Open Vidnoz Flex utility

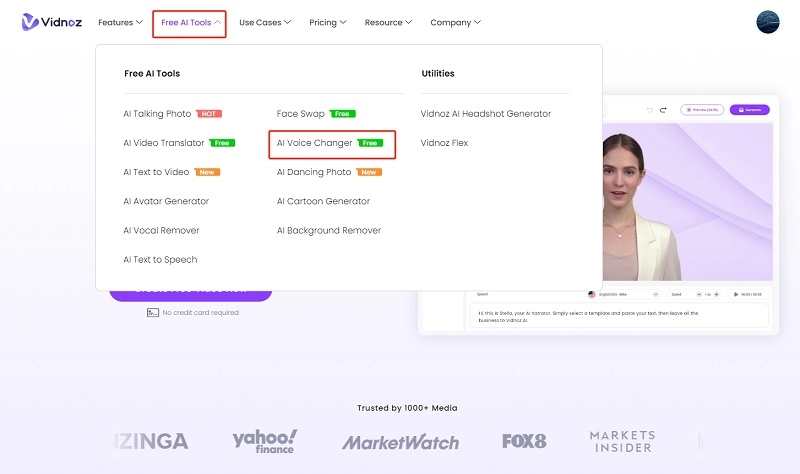point(444,143)
